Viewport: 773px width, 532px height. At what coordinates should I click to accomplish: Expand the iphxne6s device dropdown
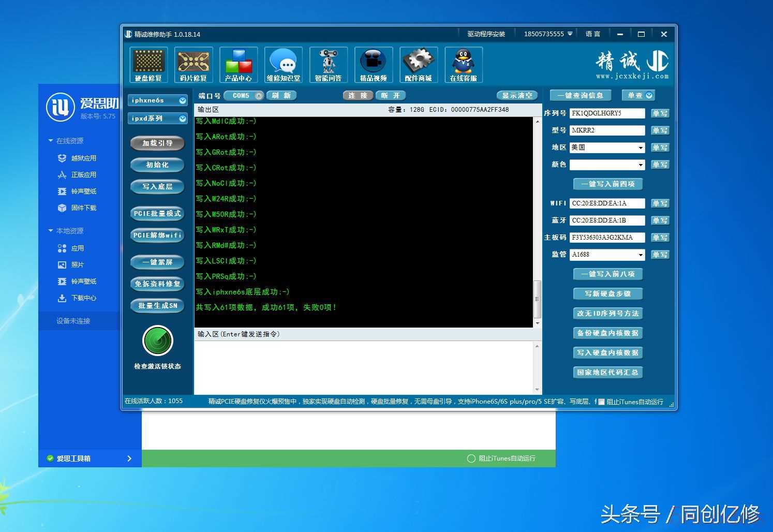(x=182, y=101)
